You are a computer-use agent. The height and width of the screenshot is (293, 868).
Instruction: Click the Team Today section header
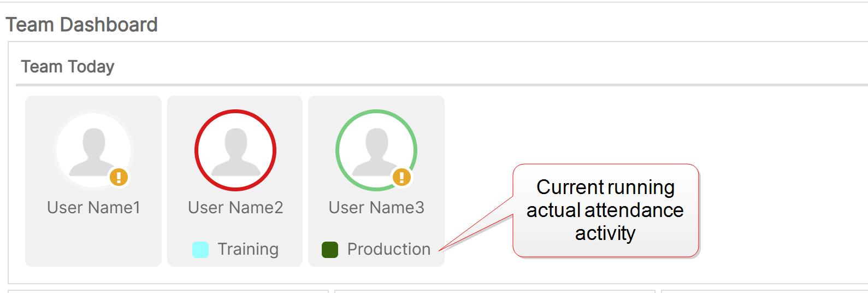68,67
